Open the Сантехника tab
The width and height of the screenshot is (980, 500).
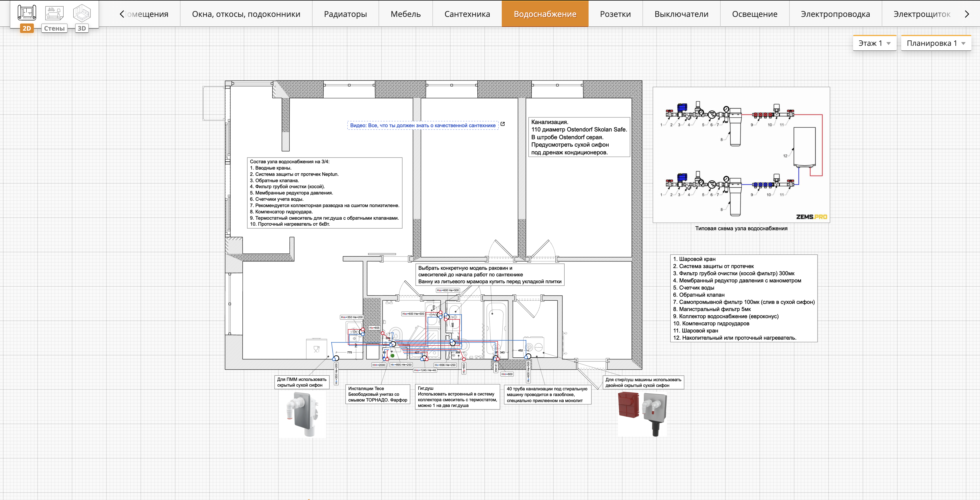467,14
